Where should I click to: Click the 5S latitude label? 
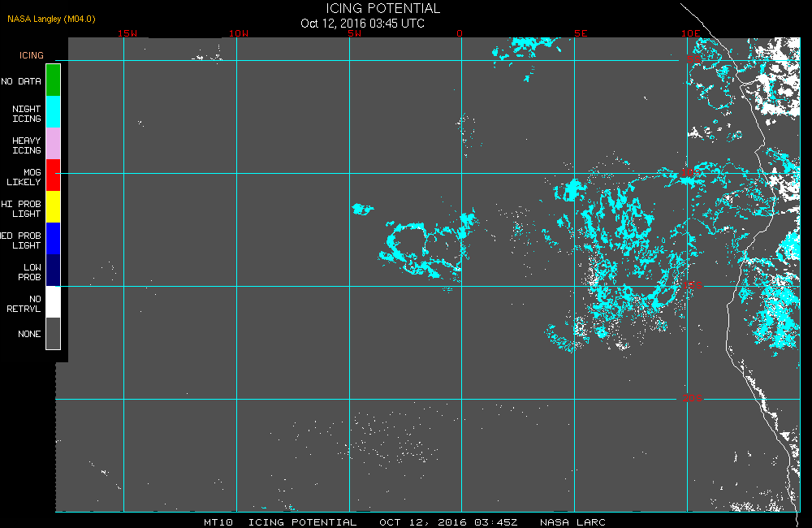(694, 59)
